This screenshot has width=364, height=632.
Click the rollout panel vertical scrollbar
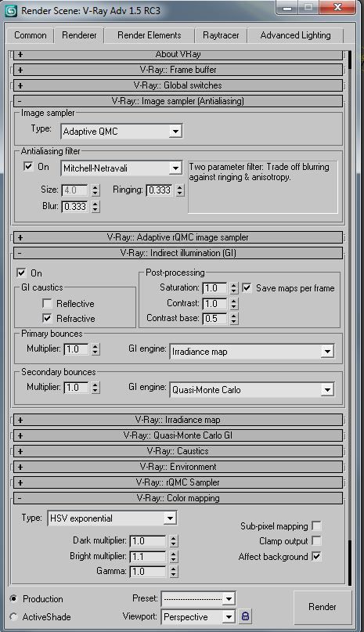(350, 317)
